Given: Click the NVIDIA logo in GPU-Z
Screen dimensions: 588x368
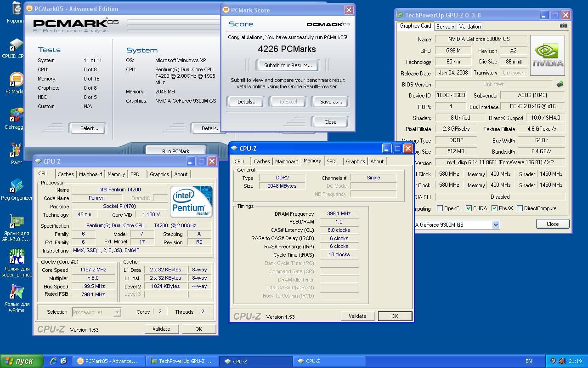Looking at the screenshot, I should [547, 55].
